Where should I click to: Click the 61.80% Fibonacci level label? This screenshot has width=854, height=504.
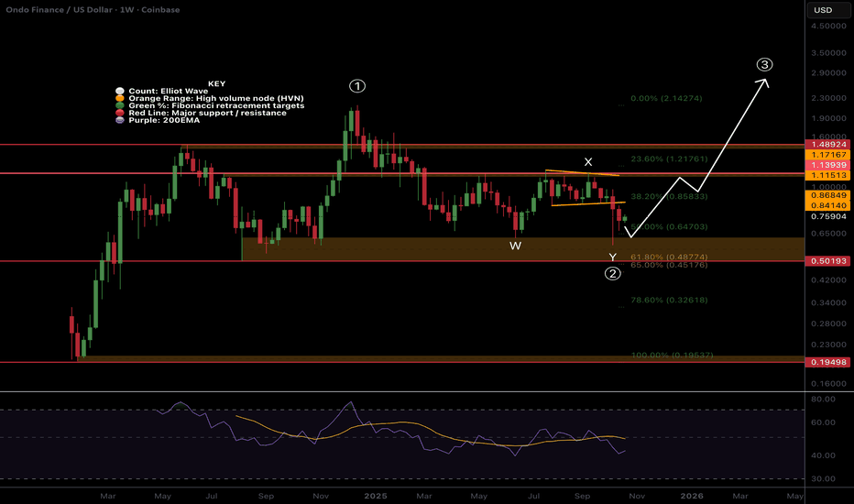655,257
